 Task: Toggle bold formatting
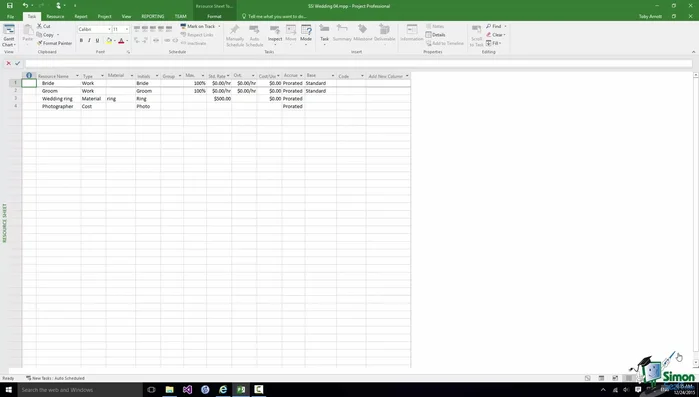click(x=81, y=41)
